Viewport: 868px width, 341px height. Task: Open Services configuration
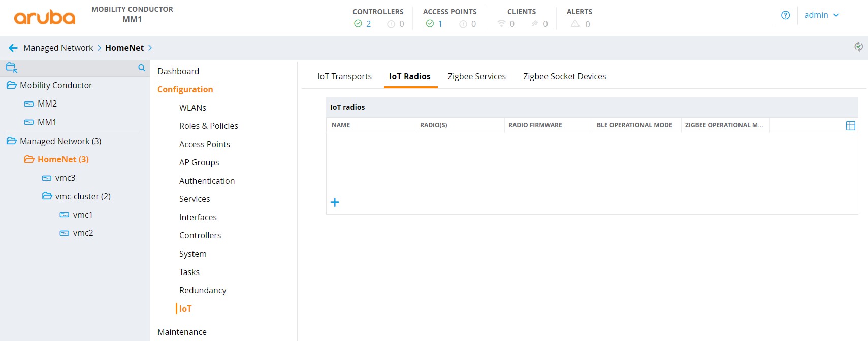(x=195, y=199)
